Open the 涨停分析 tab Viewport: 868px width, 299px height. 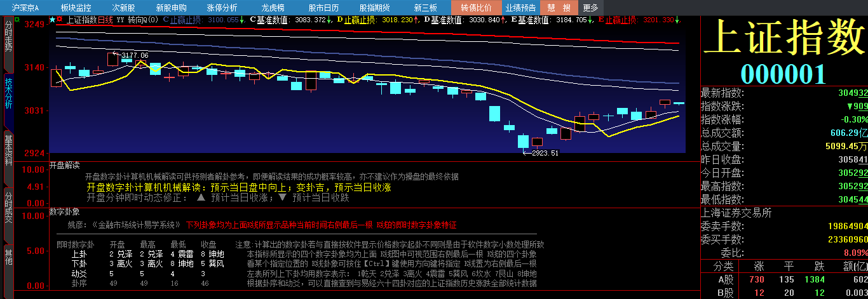point(222,8)
